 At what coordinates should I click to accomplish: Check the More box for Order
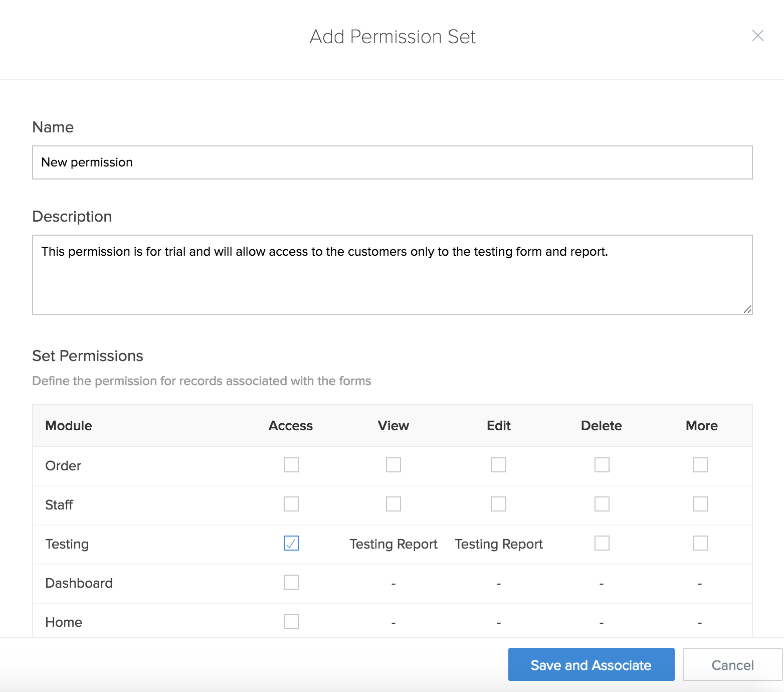click(700, 465)
